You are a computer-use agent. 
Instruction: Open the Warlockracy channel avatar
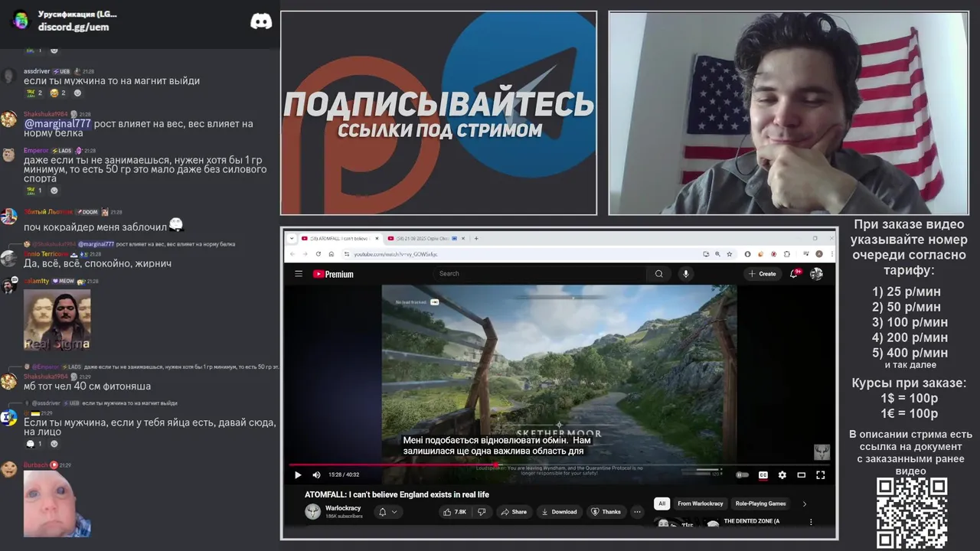point(312,512)
